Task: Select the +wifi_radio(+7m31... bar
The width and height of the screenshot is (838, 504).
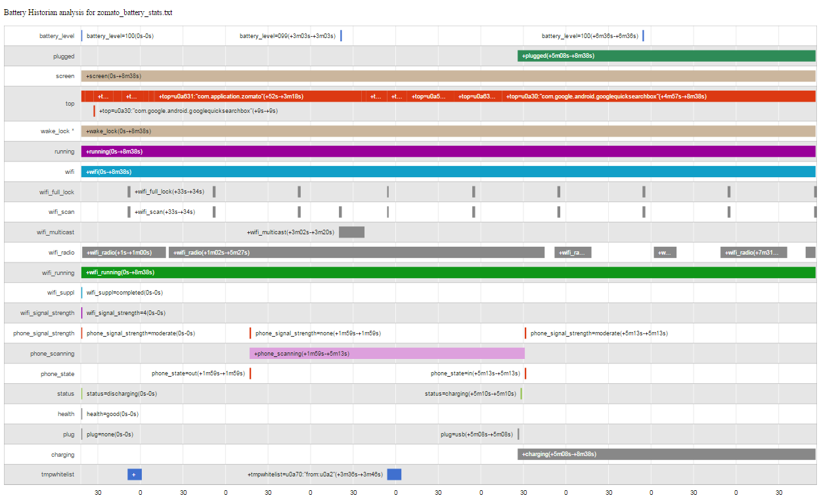Action: pyautogui.click(x=753, y=253)
